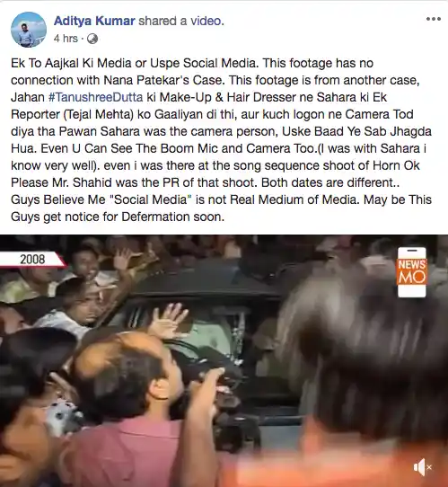Viewport: 448px width, 487px height.
Task: Unmute the video with the speaker icon
Action: pyautogui.click(x=423, y=467)
